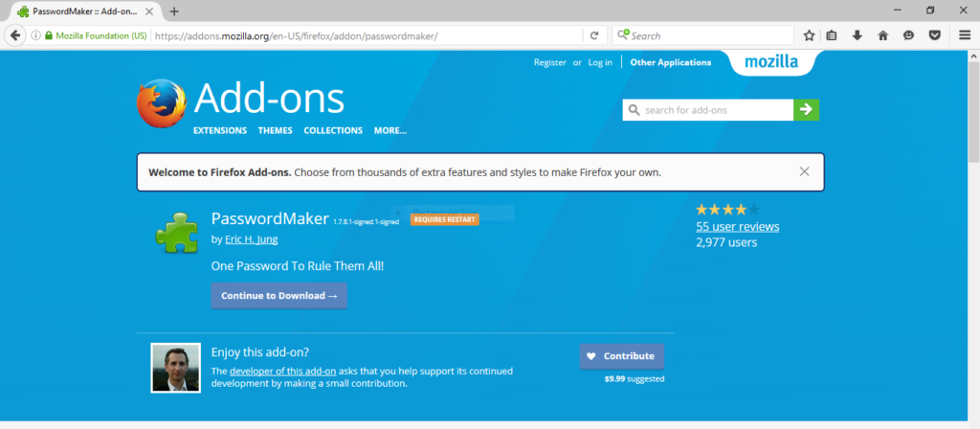Go to the Home page icon
Image resolution: width=980 pixels, height=429 pixels.
pyautogui.click(x=882, y=35)
